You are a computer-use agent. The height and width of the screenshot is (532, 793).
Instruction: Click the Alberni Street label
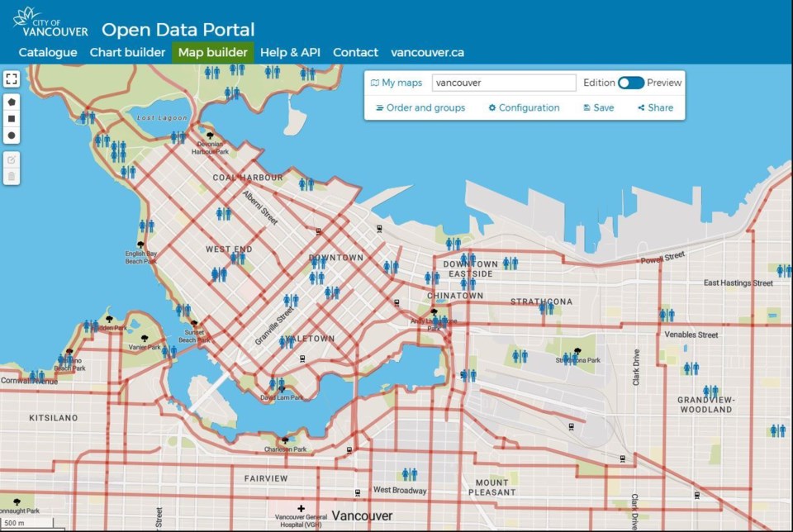coord(260,208)
